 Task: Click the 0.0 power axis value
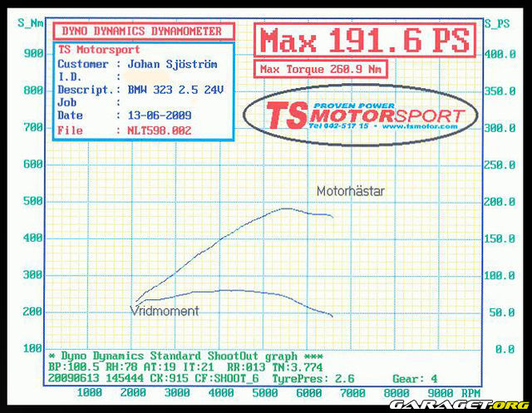pyautogui.click(x=505, y=349)
